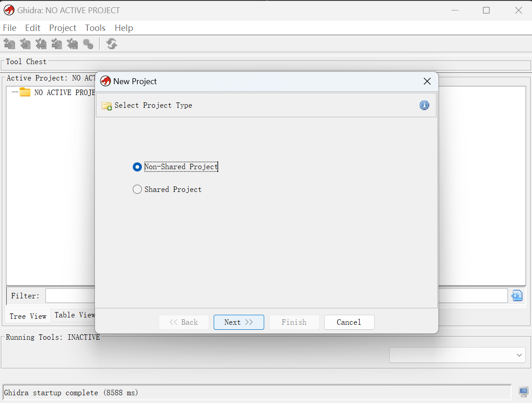This screenshot has width=532, height=403.
Task: Click the Cancel button in New Project
Action: point(349,322)
